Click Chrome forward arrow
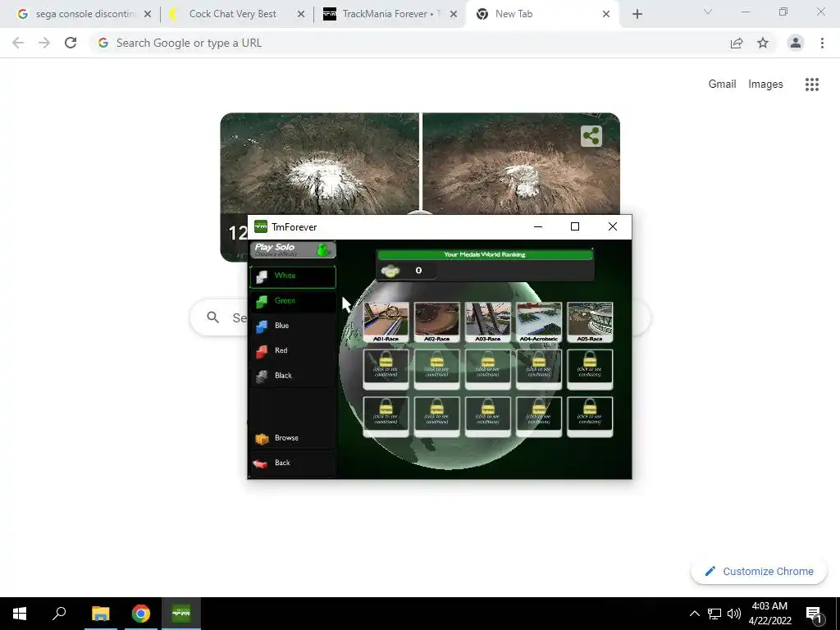Image resolution: width=840 pixels, height=630 pixels. [44, 43]
